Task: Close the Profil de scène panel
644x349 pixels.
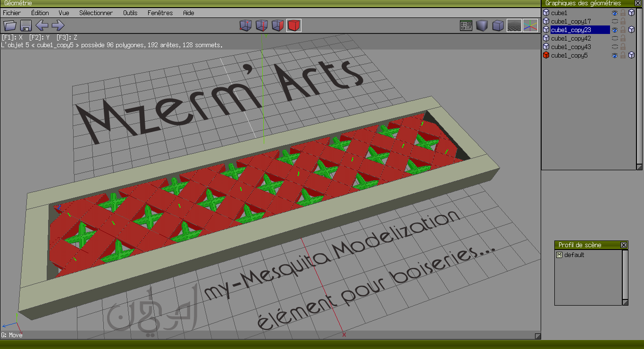Action: coord(624,245)
